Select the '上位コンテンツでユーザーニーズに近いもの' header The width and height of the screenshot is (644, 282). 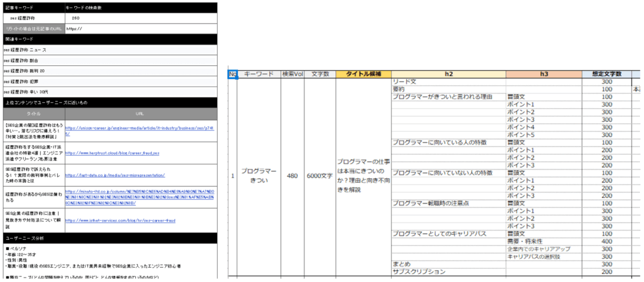point(109,102)
